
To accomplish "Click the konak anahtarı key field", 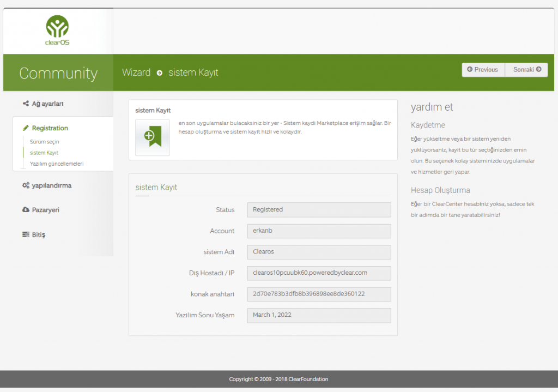I will point(319,294).
